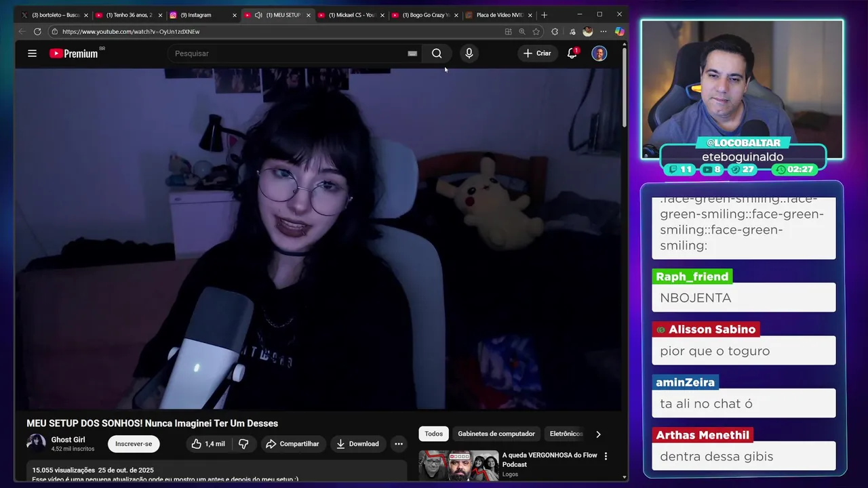Click the 15.055 visualizações text
This screenshot has height=488, width=868.
pos(64,470)
